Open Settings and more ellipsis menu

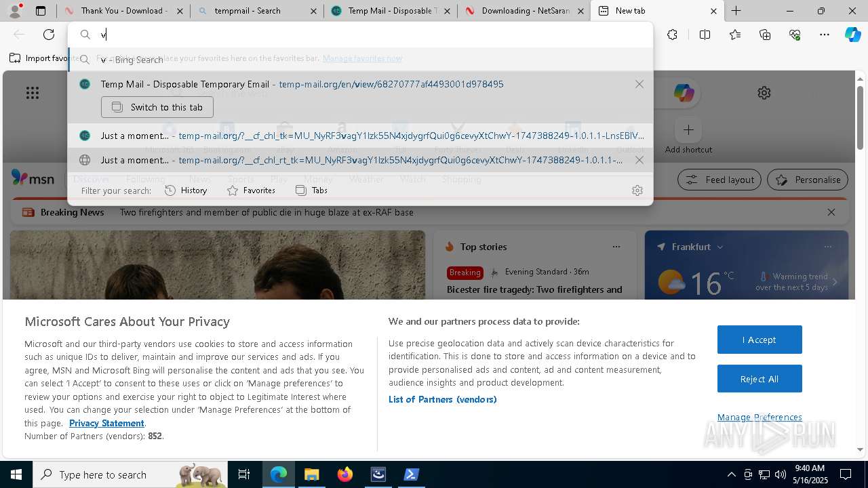tap(825, 35)
